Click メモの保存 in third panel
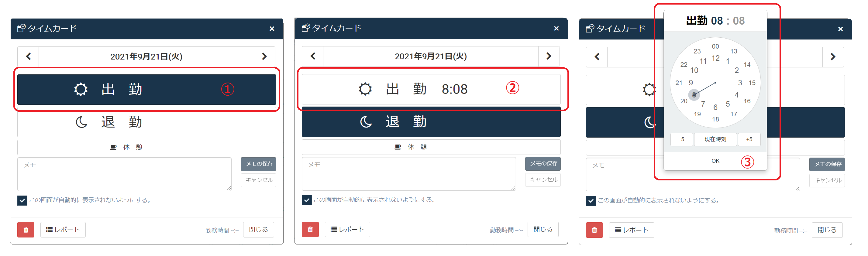Screen dimensions: 868x256 click(x=827, y=164)
